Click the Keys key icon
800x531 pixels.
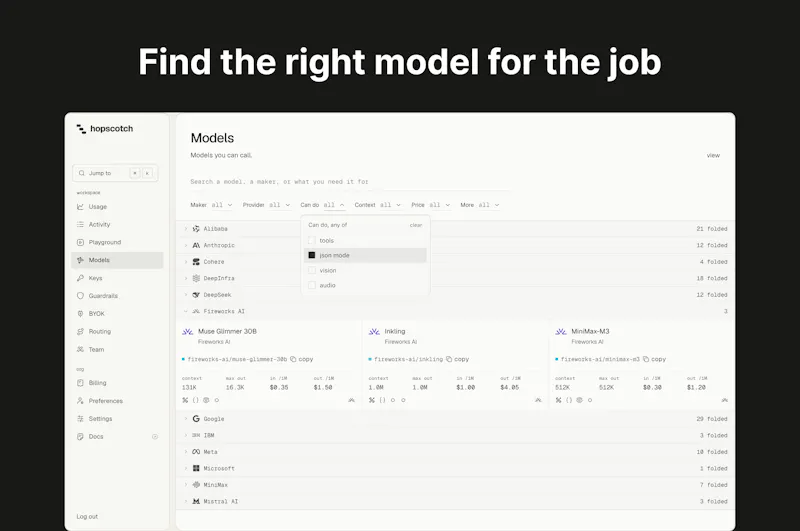(80, 278)
